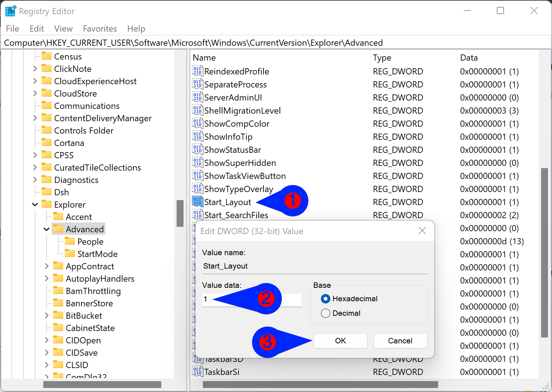Click the Value data input field
The image size is (552, 392).
pos(252,299)
